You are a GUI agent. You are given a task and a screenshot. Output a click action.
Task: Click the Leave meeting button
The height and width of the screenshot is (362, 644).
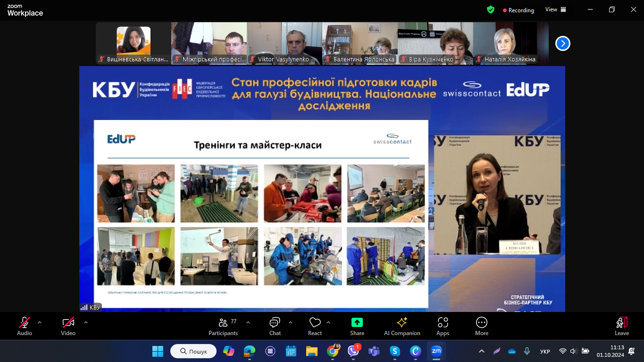coord(621,326)
